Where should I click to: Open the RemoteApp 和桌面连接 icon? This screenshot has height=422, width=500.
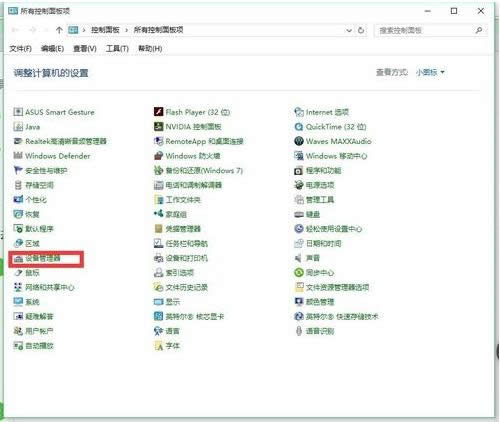(158, 141)
